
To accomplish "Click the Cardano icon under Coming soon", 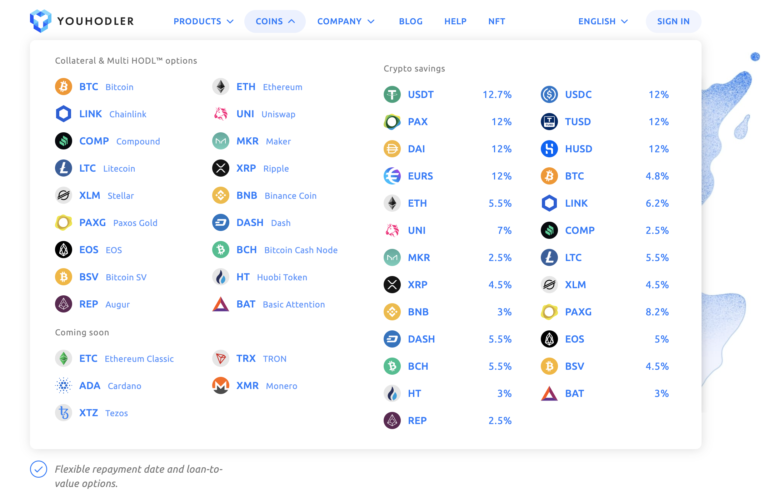I will pyautogui.click(x=63, y=385).
